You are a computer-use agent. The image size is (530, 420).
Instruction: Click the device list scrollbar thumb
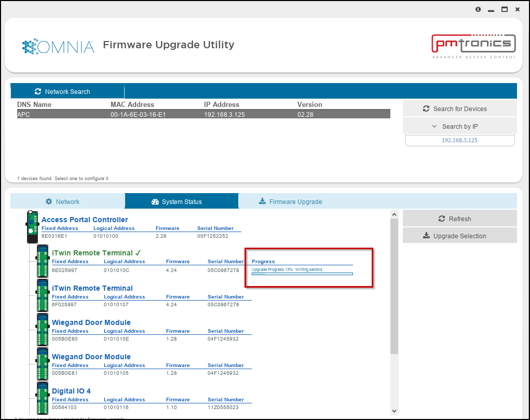click(394, 287)
